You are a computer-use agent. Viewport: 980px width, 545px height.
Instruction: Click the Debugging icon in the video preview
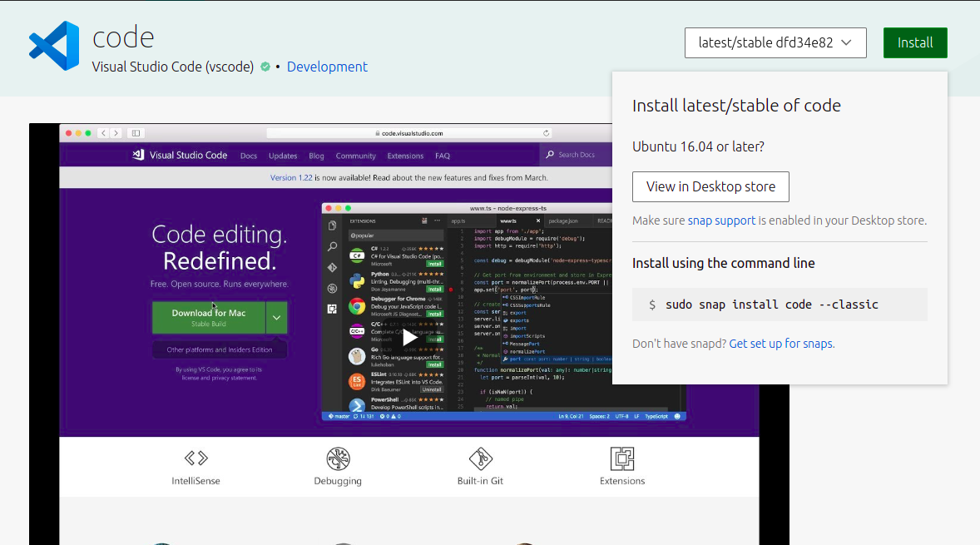point(338,458)
